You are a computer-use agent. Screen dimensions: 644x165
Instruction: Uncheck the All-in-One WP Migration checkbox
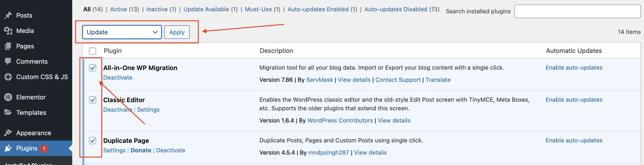tap(93, 68)
